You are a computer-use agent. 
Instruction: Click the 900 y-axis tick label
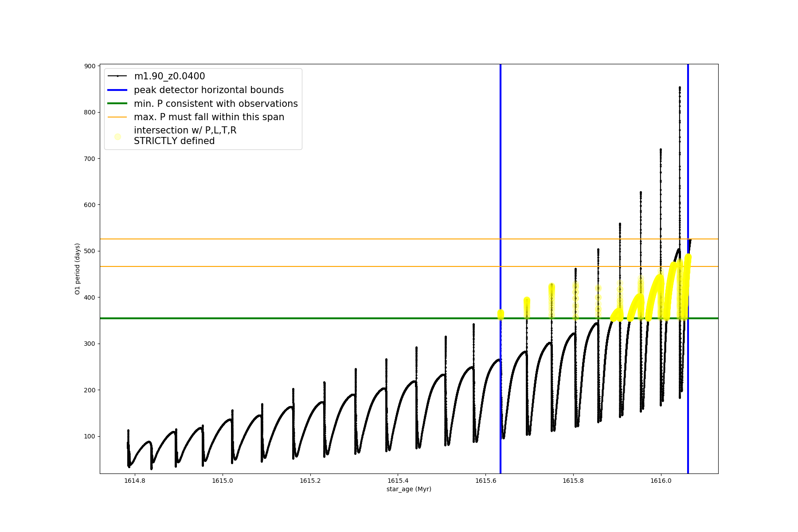(90, 66)
